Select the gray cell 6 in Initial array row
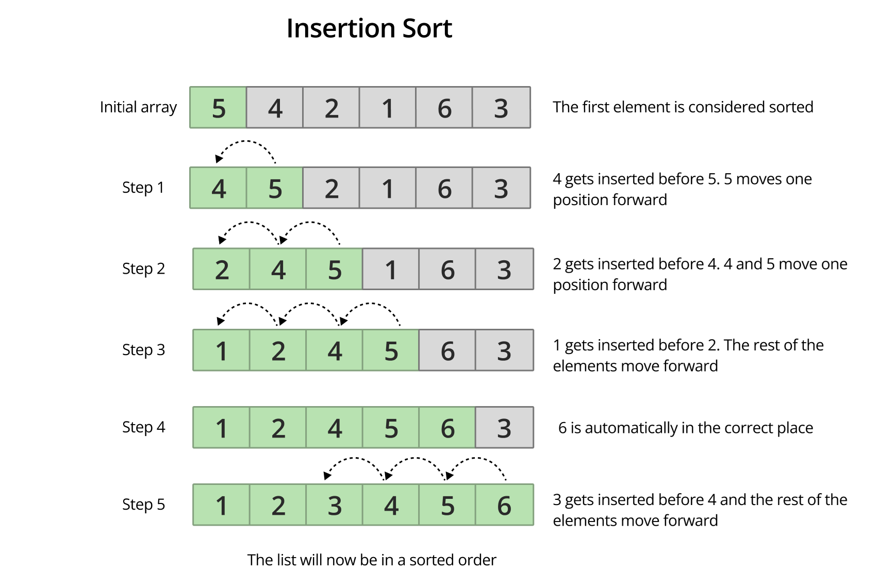This screenshot has height=588, width=879. (x=444, y=108)
